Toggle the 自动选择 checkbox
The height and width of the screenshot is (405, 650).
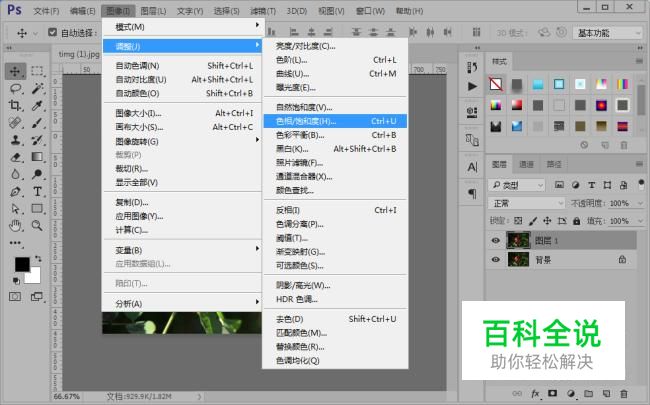[52, 32]
